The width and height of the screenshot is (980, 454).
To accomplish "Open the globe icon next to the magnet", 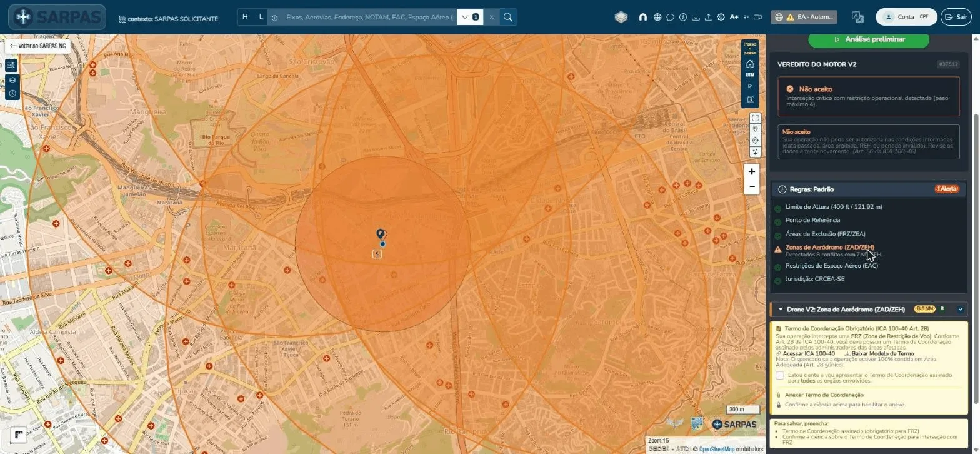I will (657, 18).
